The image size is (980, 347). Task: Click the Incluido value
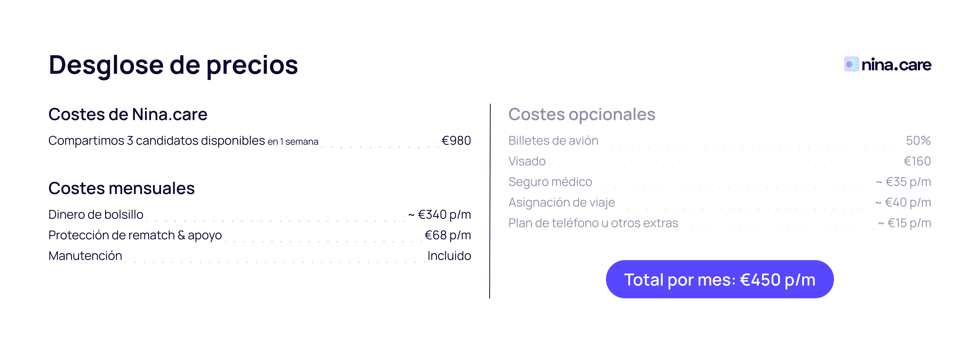point(449,256)
